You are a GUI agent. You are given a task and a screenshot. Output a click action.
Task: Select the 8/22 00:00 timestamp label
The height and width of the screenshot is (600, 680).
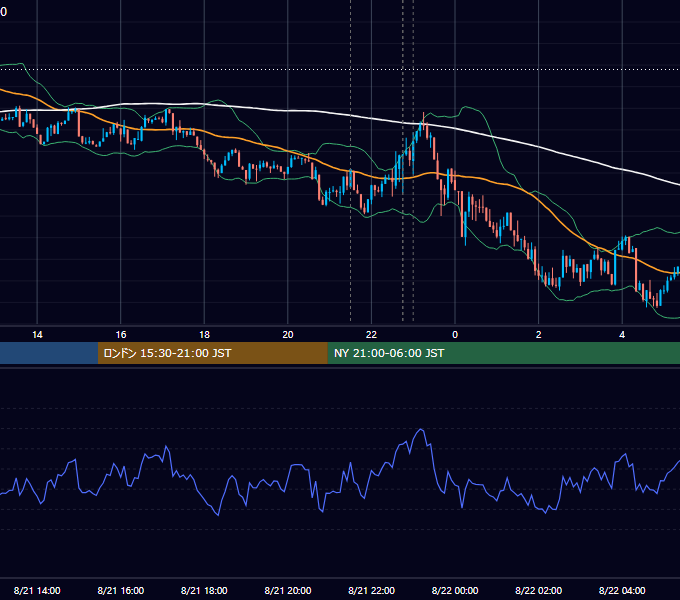(x=455, y=590)
